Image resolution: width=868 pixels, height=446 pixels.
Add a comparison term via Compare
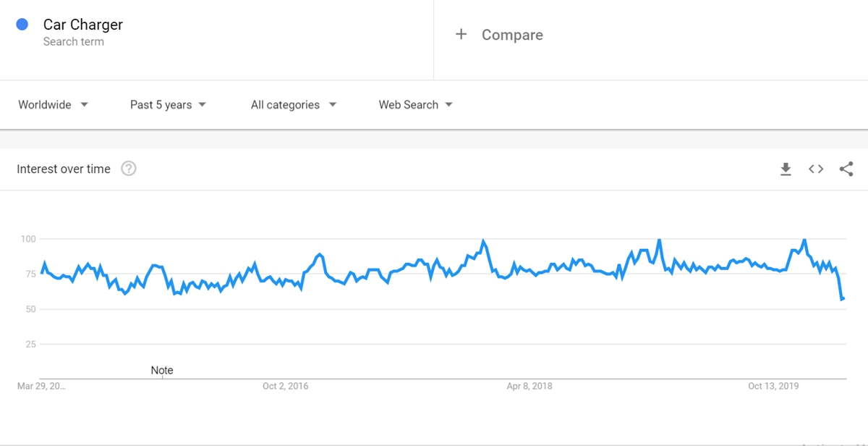pyautogui.click(x=512, y=35)
